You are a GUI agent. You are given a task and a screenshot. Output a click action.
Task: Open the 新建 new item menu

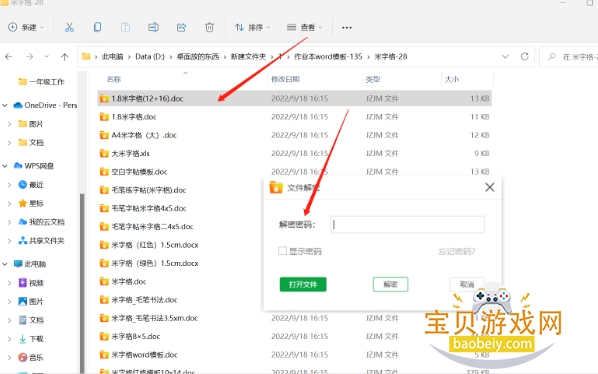pyautogui.click(x=26, y=27)
